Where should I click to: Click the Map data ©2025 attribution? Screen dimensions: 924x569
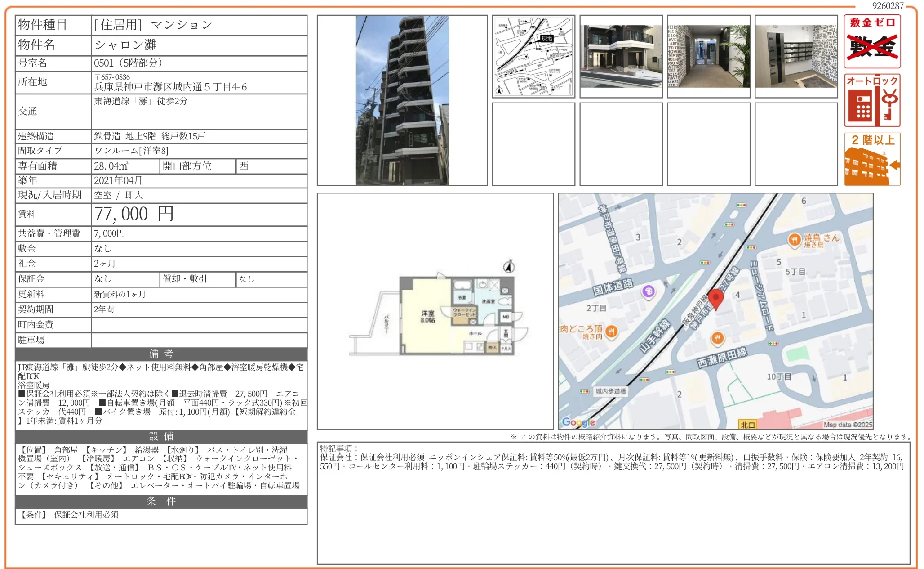point(847,424)
